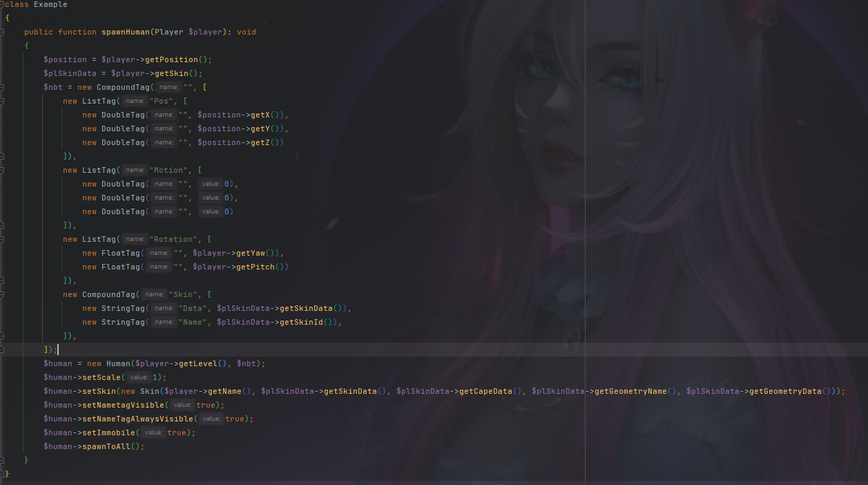868x485 pixels.
Task: Click the Human class name after new
Action: tap(118, 363)
